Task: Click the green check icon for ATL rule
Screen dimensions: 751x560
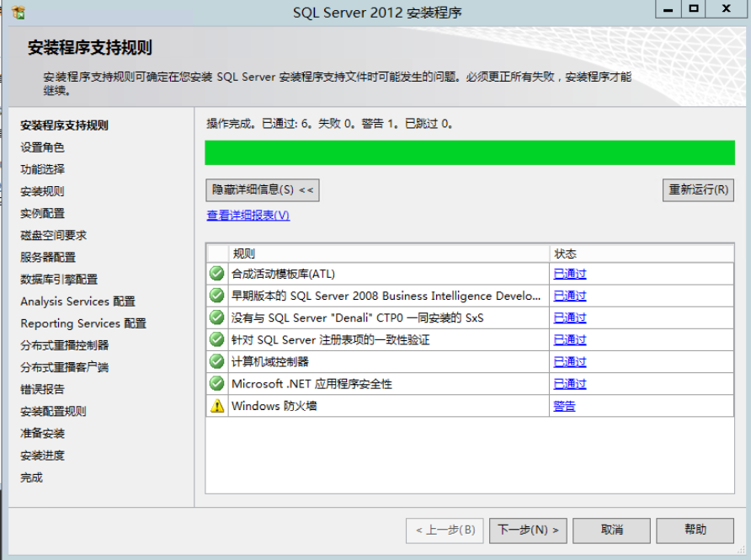Action: point(217,274)
